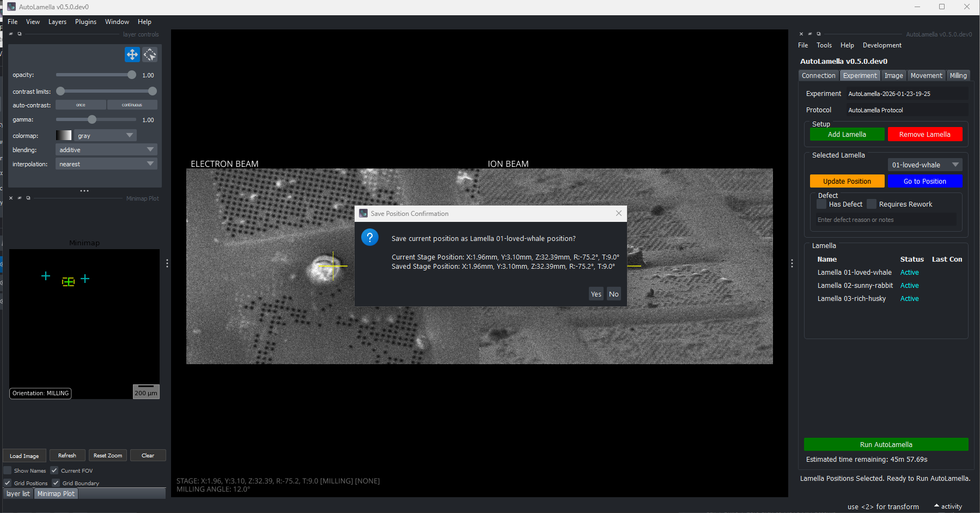980x513 pixels.
Task: Float the AutoLamella dock panel
Action: click(x=819, y=34)
